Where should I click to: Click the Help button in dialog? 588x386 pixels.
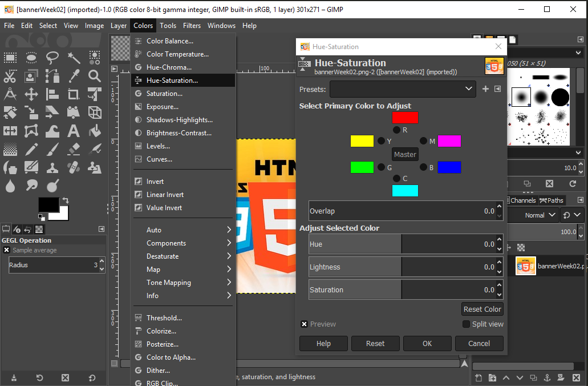click(323, 343)
